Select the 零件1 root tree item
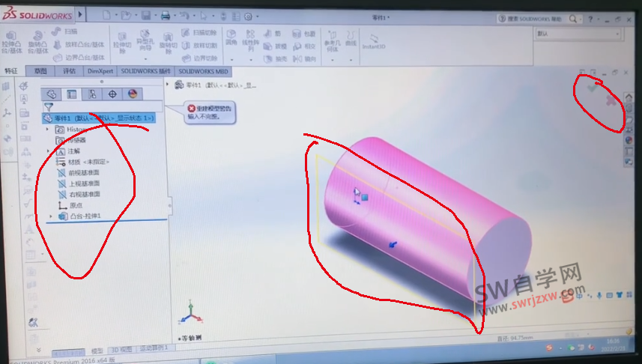Image resolution: width=642 pixels, height=364 pixels. click(99, 118)
